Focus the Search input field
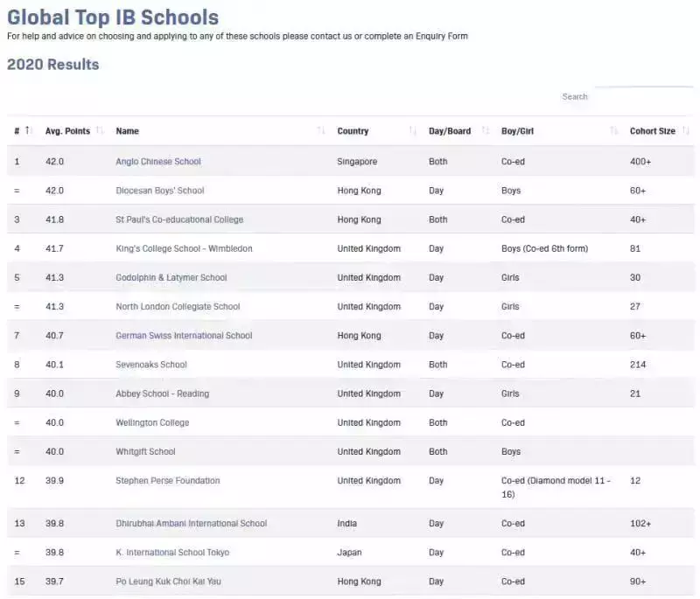The width and height of the screenshot is (700, 599). (643, 95)
